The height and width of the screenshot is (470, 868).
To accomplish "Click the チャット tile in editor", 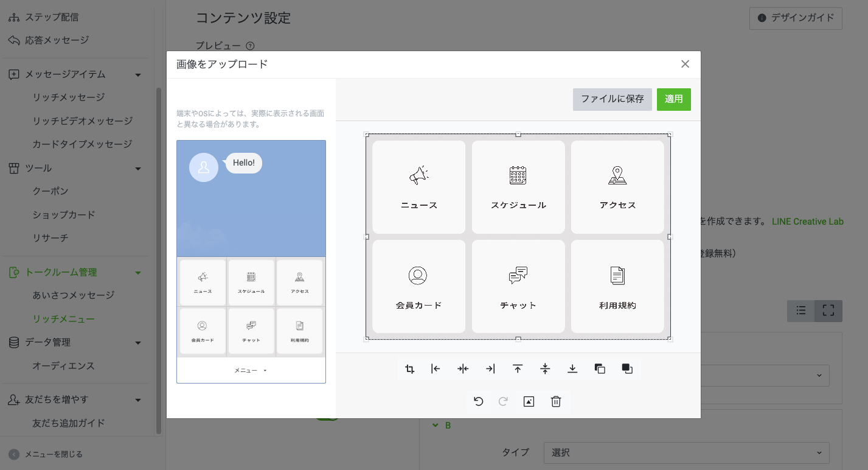I will tap(518, 286).
